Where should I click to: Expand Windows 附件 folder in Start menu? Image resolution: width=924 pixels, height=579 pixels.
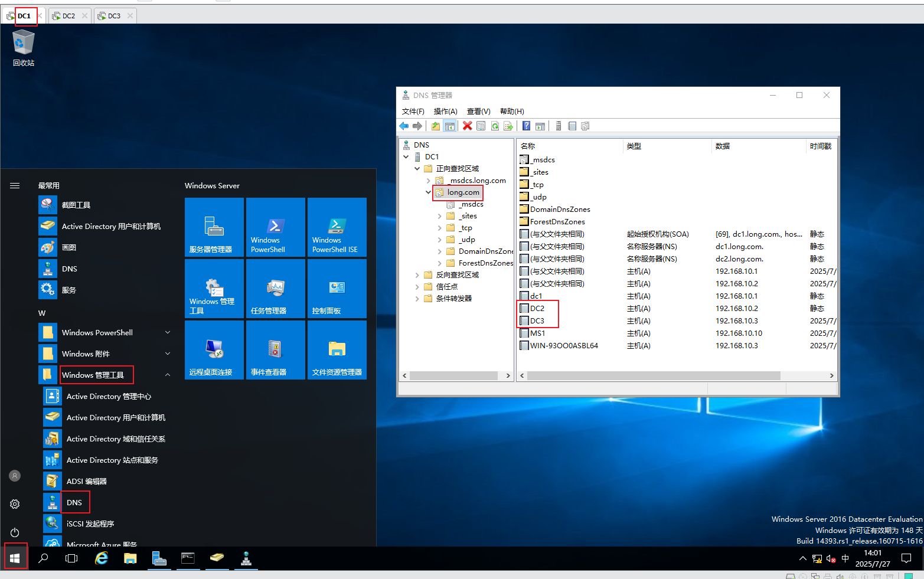coord(168,354)
